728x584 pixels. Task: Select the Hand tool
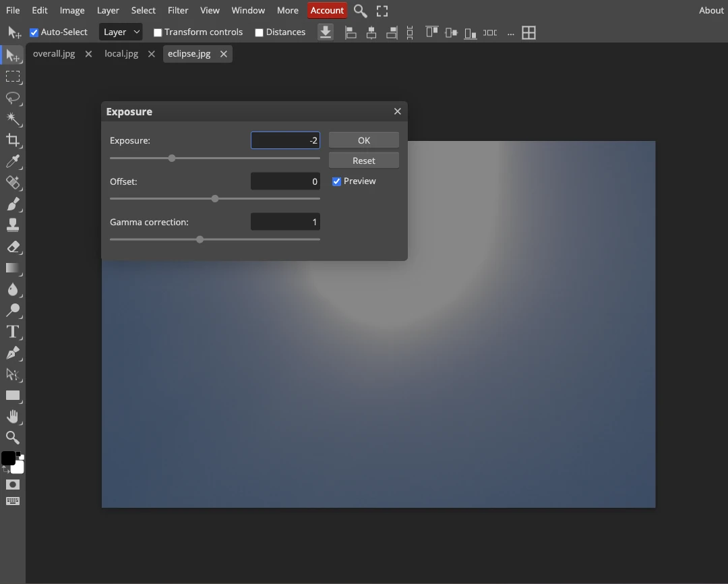tap(13, 416)
